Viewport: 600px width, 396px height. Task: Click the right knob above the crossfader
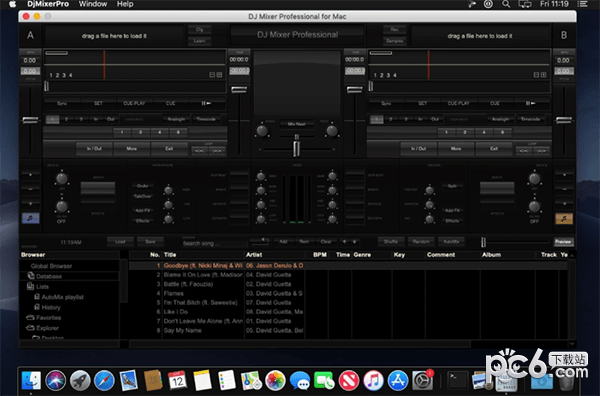pos(331,131)
